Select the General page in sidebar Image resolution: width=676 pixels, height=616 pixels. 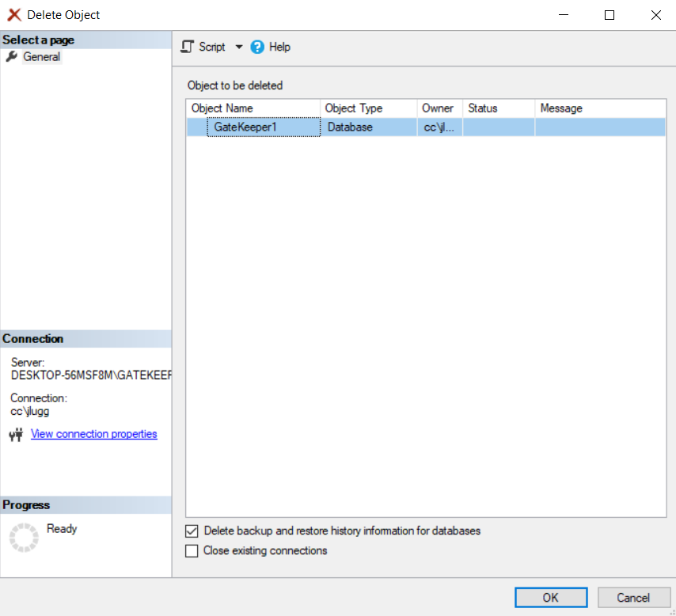(x=41, y=57)
